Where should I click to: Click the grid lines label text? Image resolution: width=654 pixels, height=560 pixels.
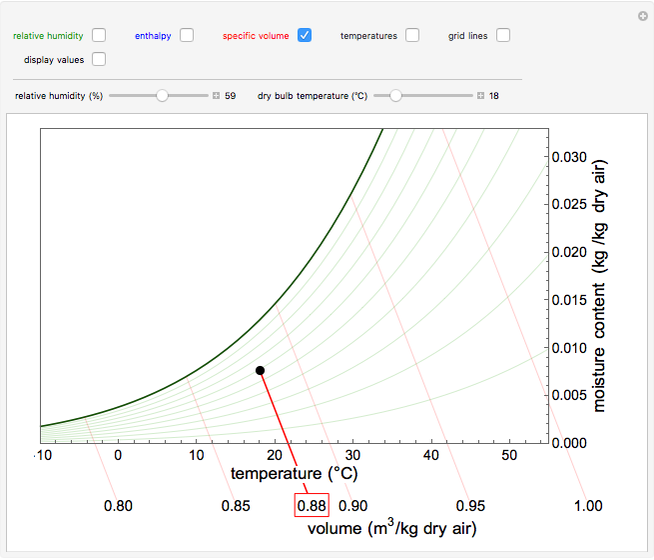(468, 36)
